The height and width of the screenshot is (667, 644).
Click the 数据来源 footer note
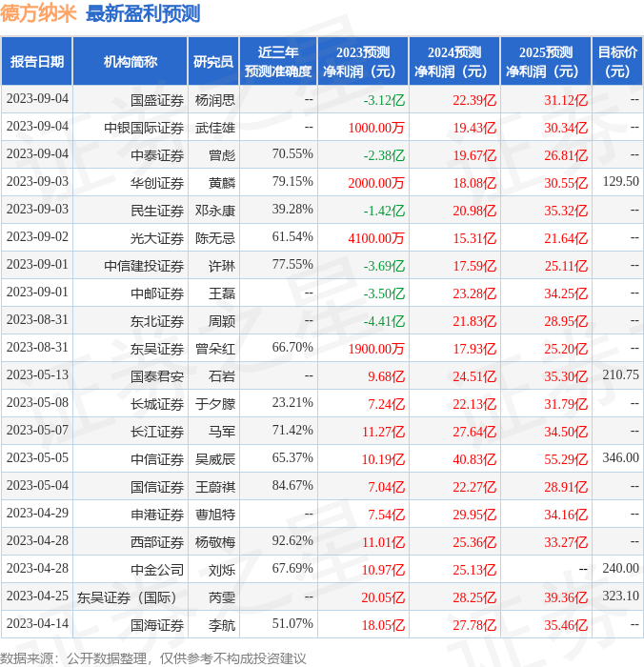click(x=153, y=657)
